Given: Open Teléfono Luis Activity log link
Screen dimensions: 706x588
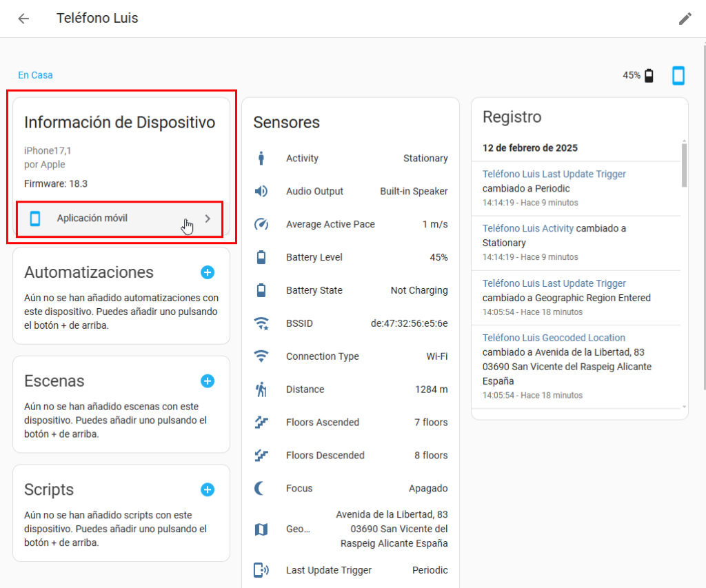Looking at the screenshot, I should click(528, 228).
